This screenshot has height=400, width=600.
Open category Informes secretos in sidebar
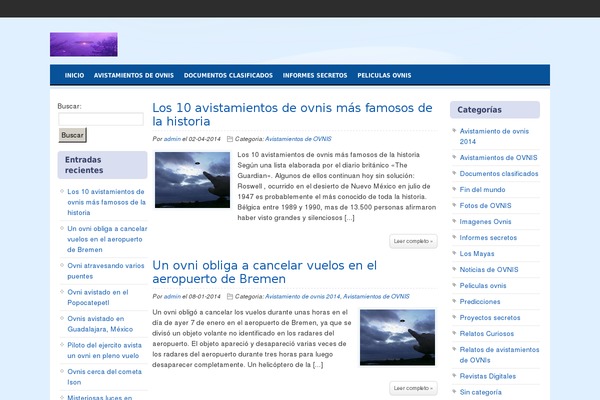pos(488,238)
